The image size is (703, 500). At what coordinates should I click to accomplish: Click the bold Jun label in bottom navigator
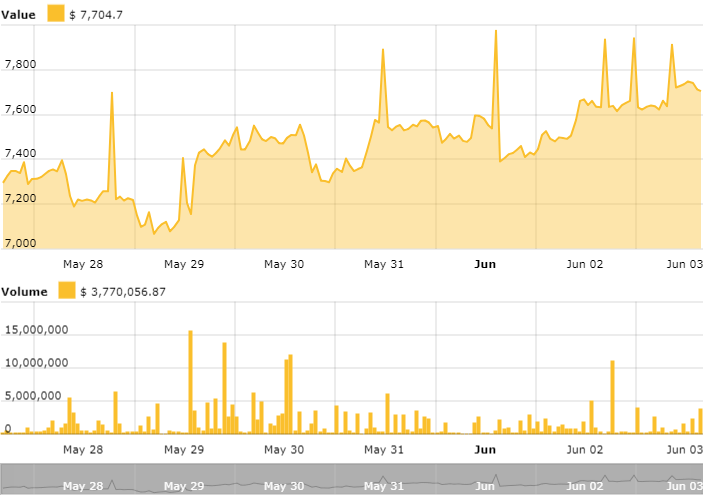click(x=485, y=486)
